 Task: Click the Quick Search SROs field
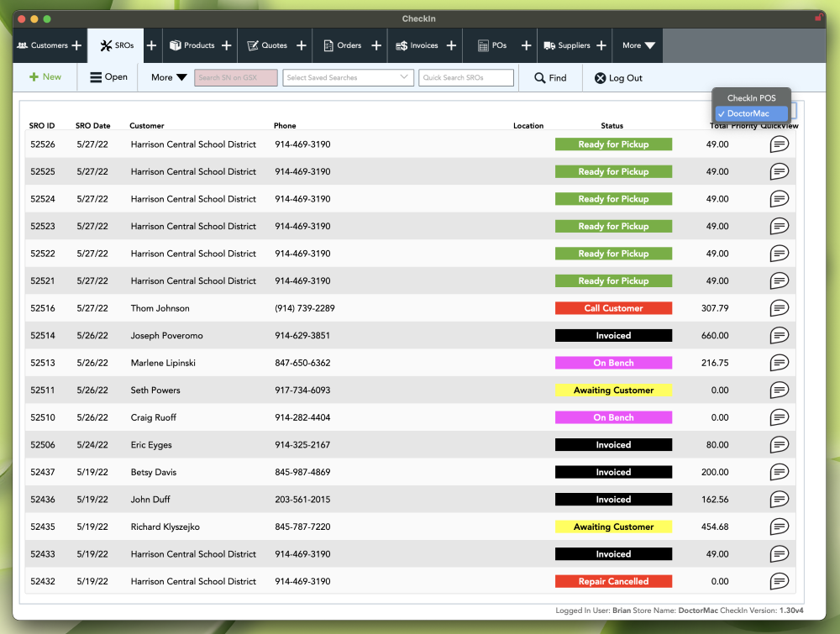pos(465,78)
